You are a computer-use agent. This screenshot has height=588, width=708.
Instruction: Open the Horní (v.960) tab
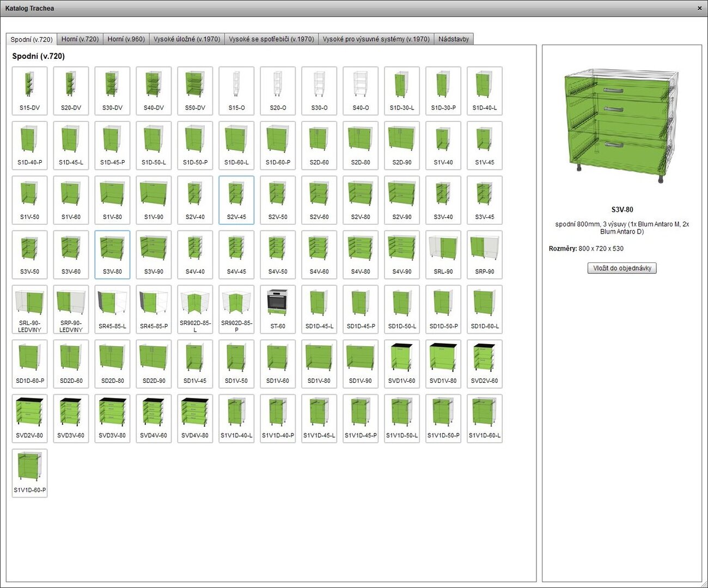126,39
